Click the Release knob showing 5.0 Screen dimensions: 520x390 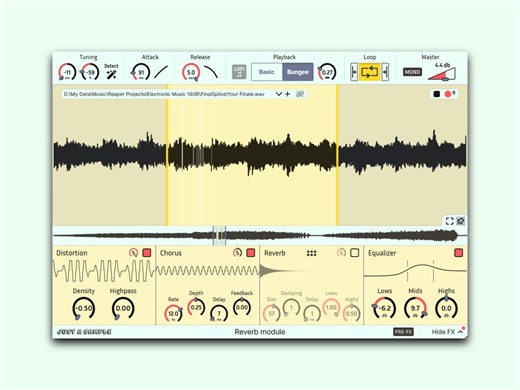coord(191,72)
